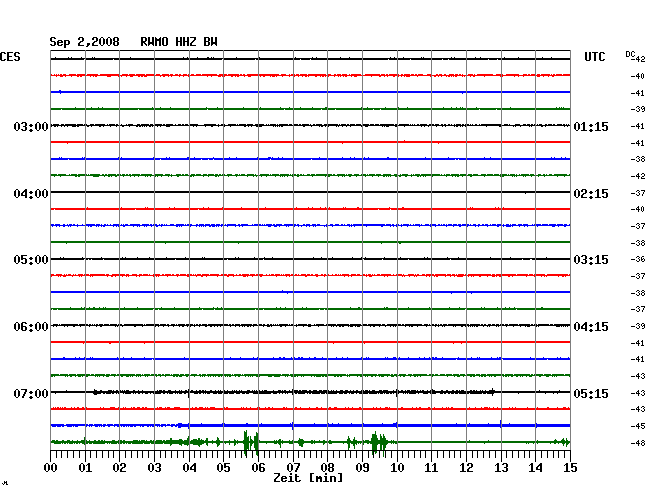Select the "13" minute axis label
650x494 pixels.
[501, 468]
